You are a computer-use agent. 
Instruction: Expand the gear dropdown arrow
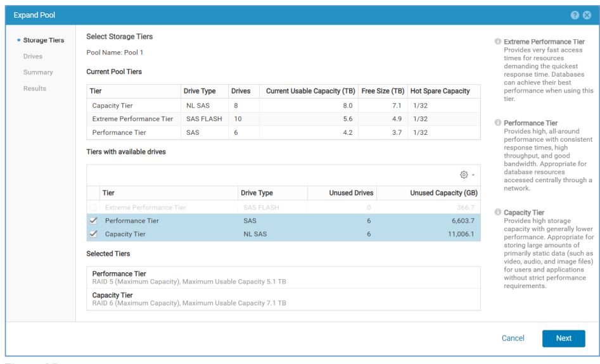click(473, 175)
